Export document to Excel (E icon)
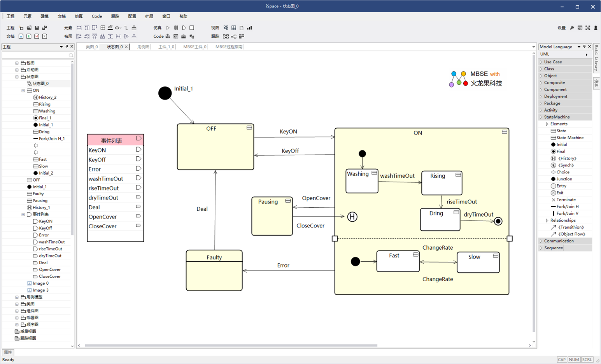The height and width of the screenshot is (364, 601). pyautogui.click(x=29, y=37)
